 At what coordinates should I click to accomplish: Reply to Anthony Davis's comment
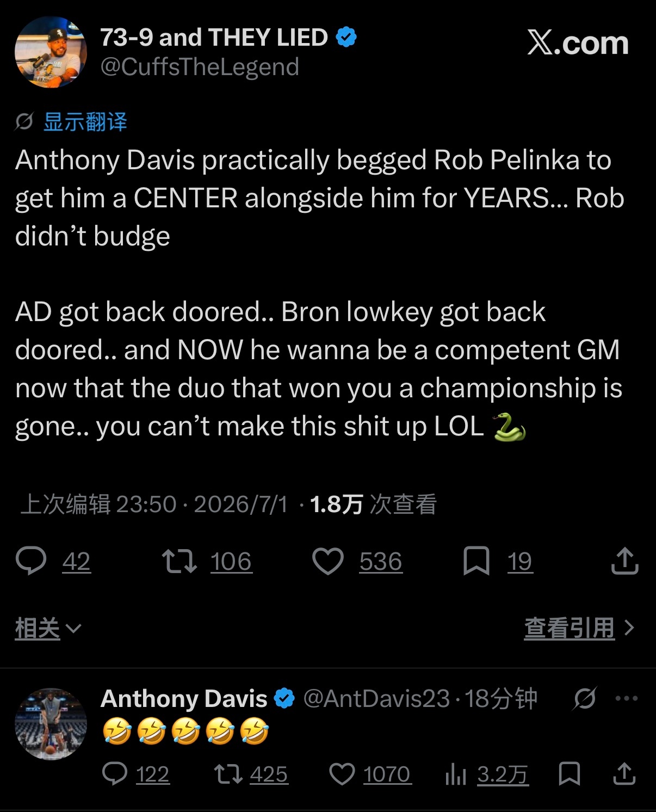(114, 773)
